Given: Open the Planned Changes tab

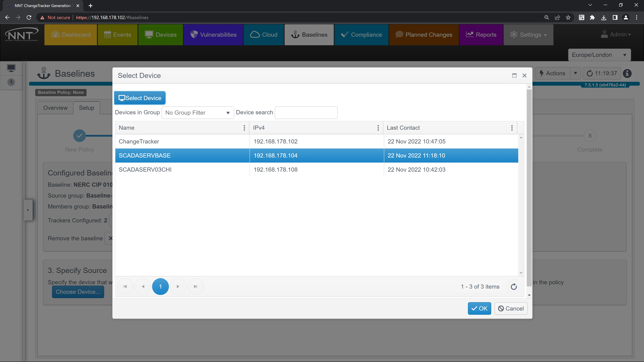Looking at the screenshot, I should click(424, 35).
